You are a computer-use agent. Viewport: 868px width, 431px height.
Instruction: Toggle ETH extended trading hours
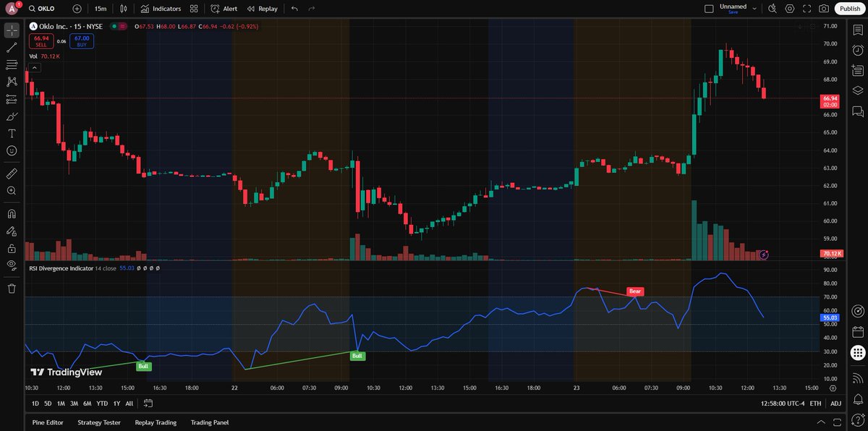(815, 404)
